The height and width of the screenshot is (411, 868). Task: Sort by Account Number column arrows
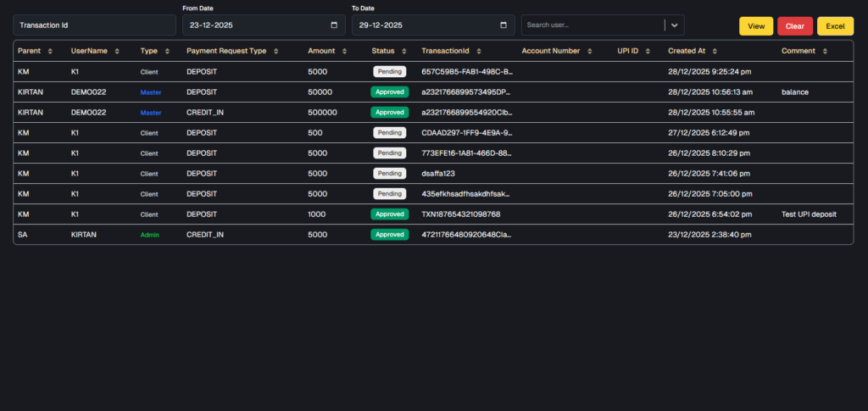pos(589,51)
